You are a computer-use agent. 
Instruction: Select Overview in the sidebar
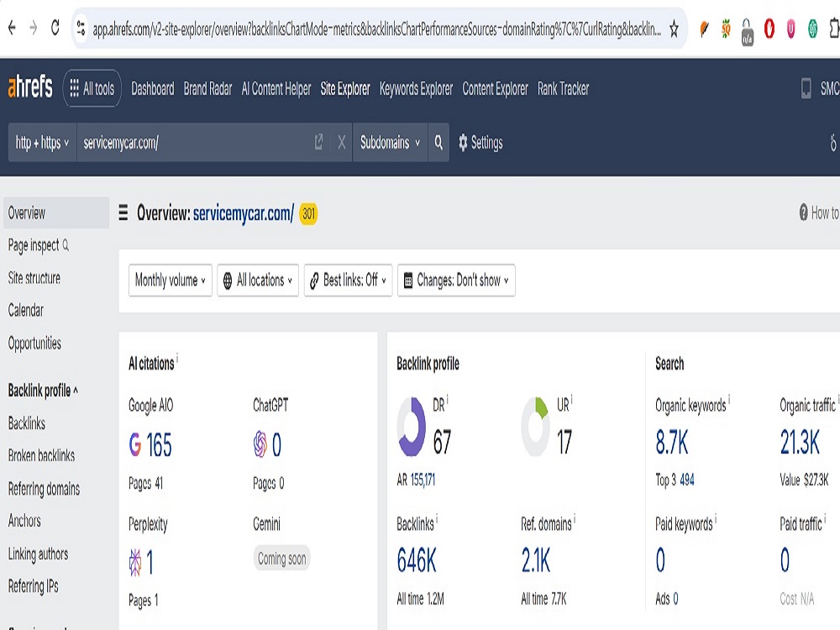[56, 213]
